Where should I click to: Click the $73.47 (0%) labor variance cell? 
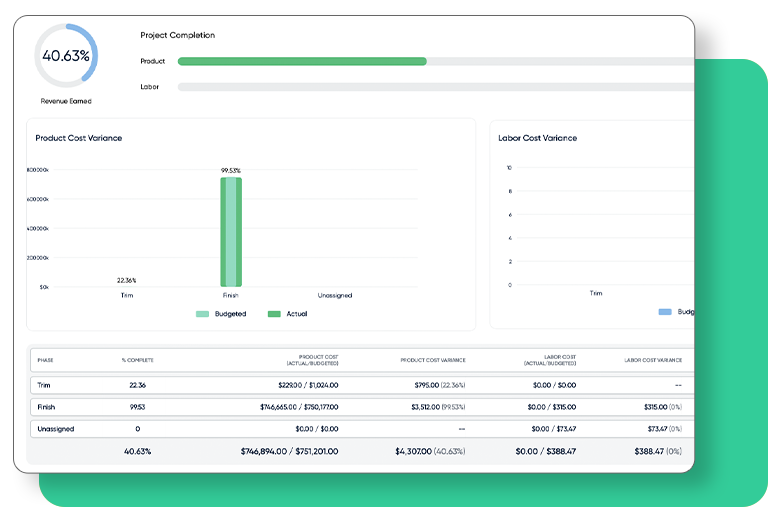click(665, 429)
